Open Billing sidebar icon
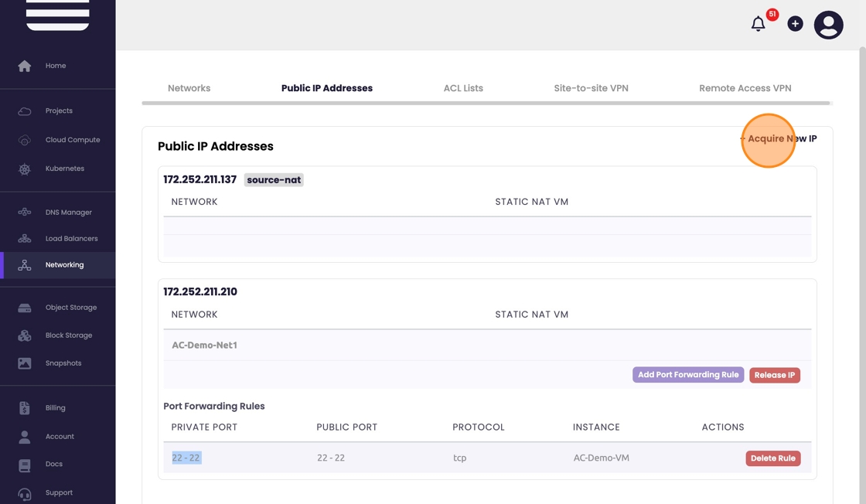Image resolution: width=866 pixels, height=504 pixels. coord(25,407)
